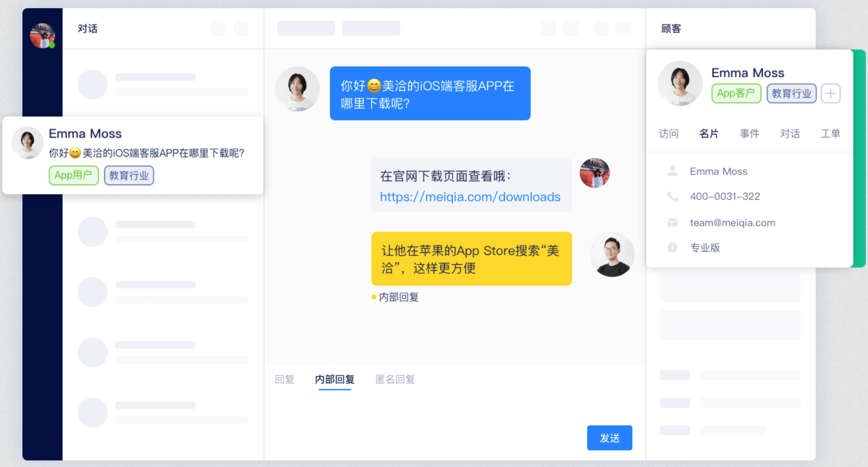Click the info icon beside 专业版
This screenshot has width=868, height=467.
pos(672,248)
